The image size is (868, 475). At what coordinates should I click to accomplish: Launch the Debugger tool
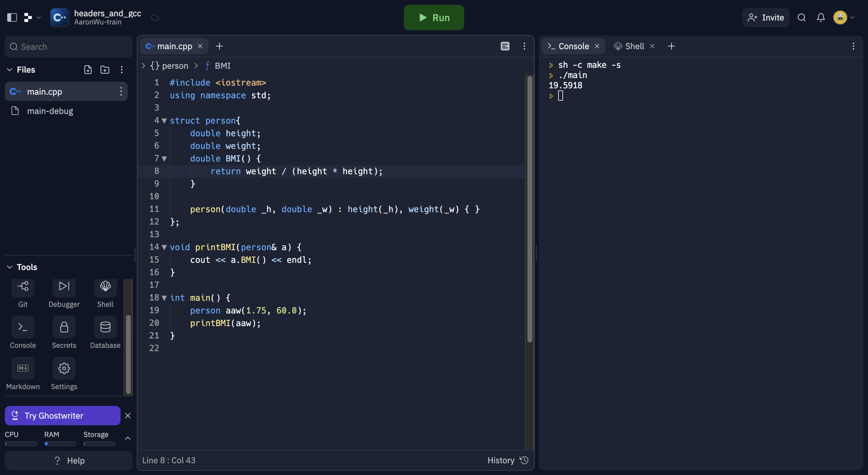tap(64, 287)
